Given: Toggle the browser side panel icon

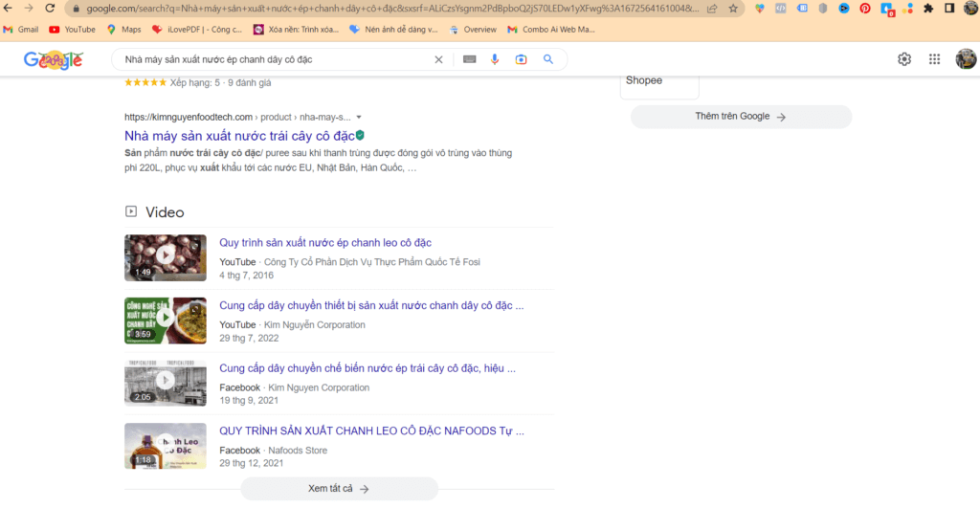Looking at the screenshot, I should (x=949, y=9).
